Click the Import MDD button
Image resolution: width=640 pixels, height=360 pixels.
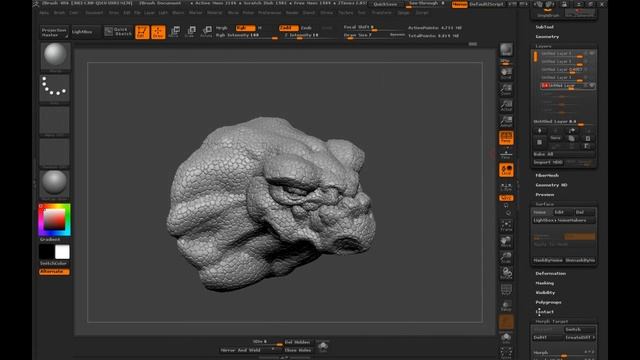(x=548, y=162)
